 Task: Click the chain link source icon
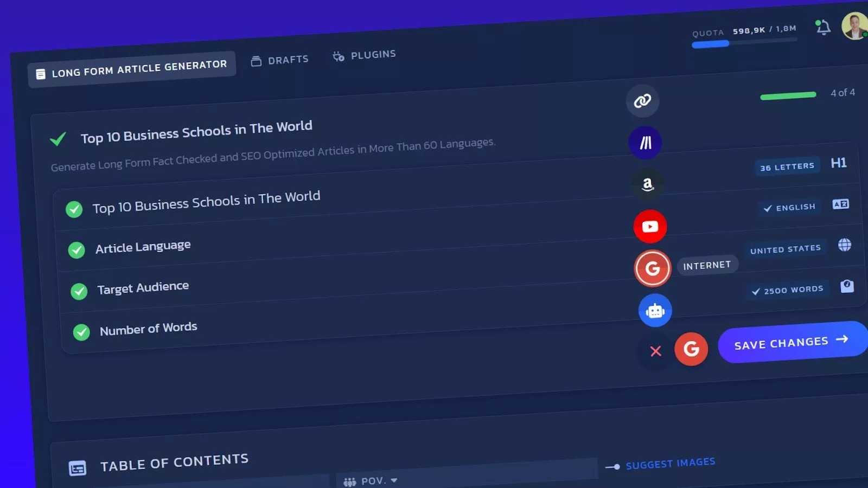pos(642,101)
